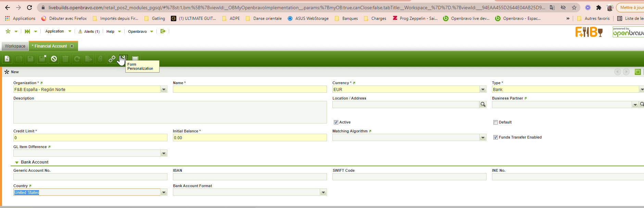The height and width of the screenshot is (208, 644).
Task: Check the Default checkbox
Action: (495, 122)
